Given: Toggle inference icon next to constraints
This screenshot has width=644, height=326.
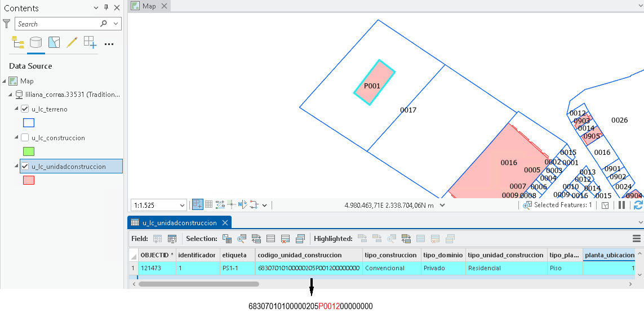Looking at the screenshot, I should (x=231, y=204).
